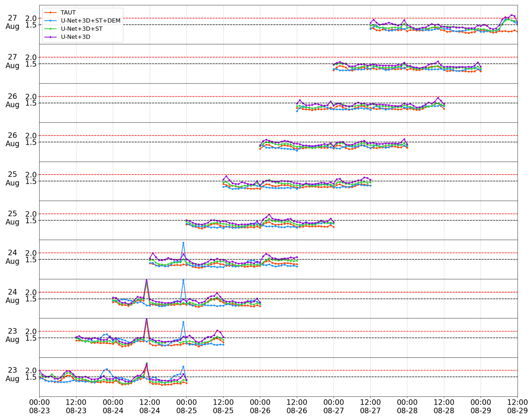Select the 00:00 08-26 x-axis label

click(260, 406)
